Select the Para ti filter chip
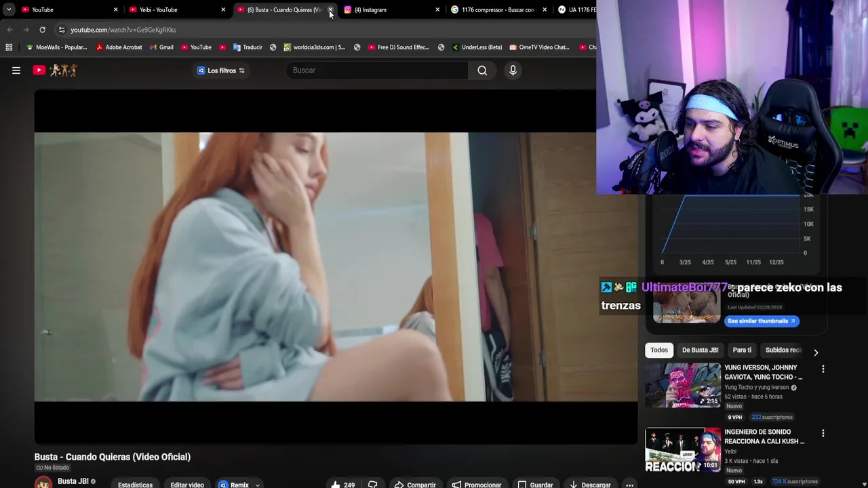Viewport: 868px width, 488px height. (742, 350)
